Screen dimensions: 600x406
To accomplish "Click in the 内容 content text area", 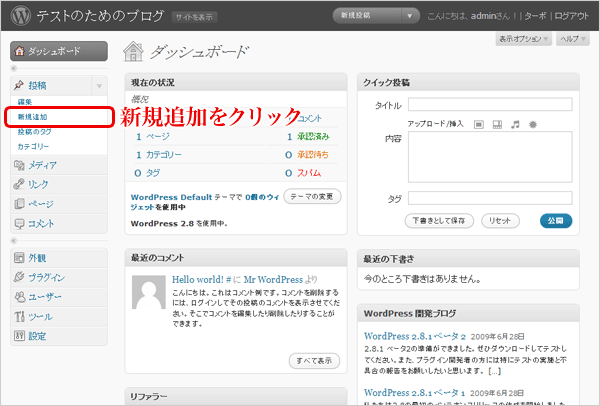I will 490,157.
